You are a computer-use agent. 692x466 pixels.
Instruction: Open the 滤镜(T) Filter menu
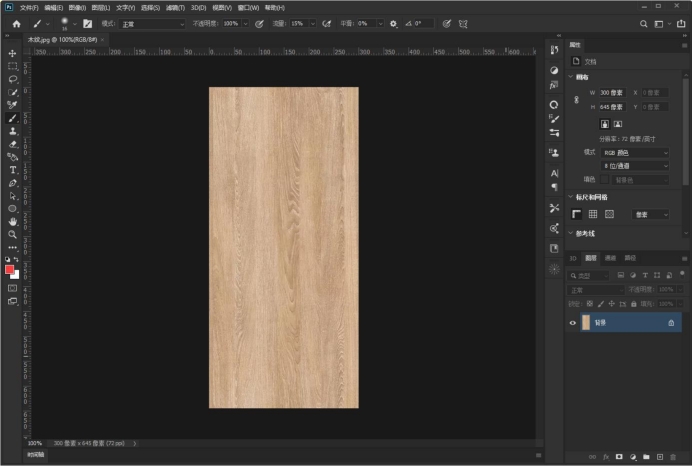pos(175,8)
